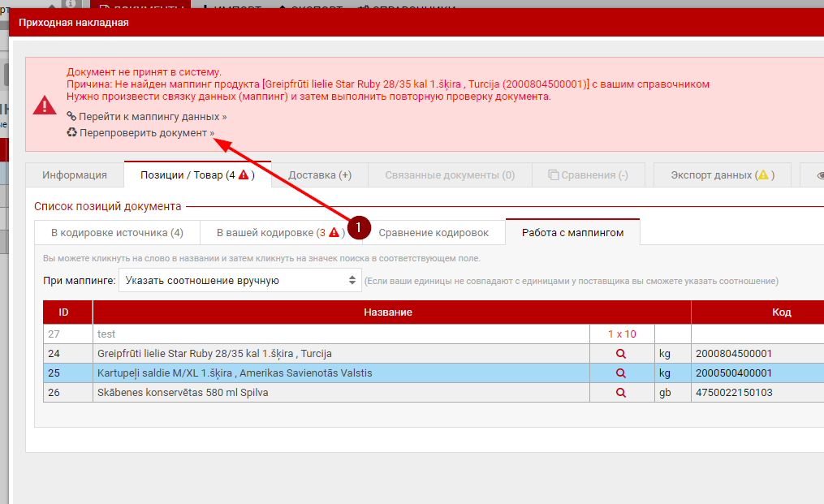This screenshot has width=824, height=504.
Task: Click the Название column header
Action: pyautogui.click(x=388, y=312)
